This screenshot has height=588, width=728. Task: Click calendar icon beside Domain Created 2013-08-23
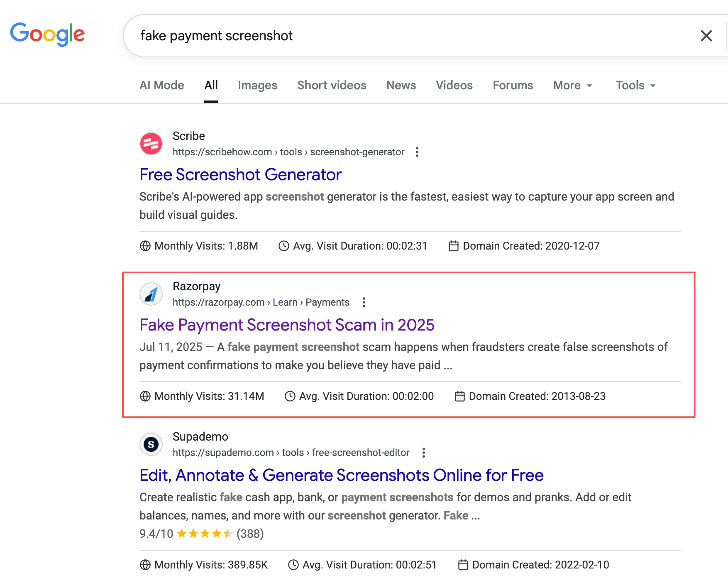pos(460,396)
